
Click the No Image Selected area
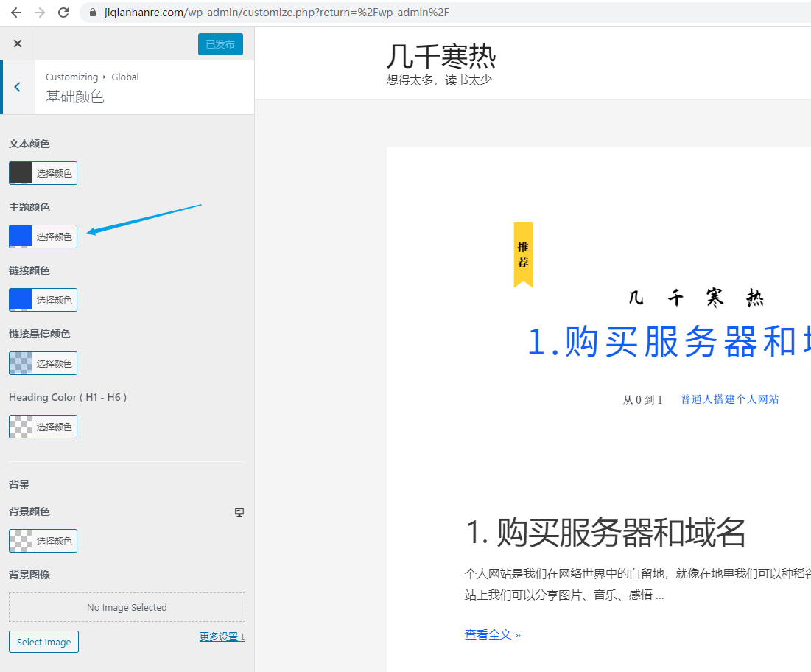click(x=127, y=606)
